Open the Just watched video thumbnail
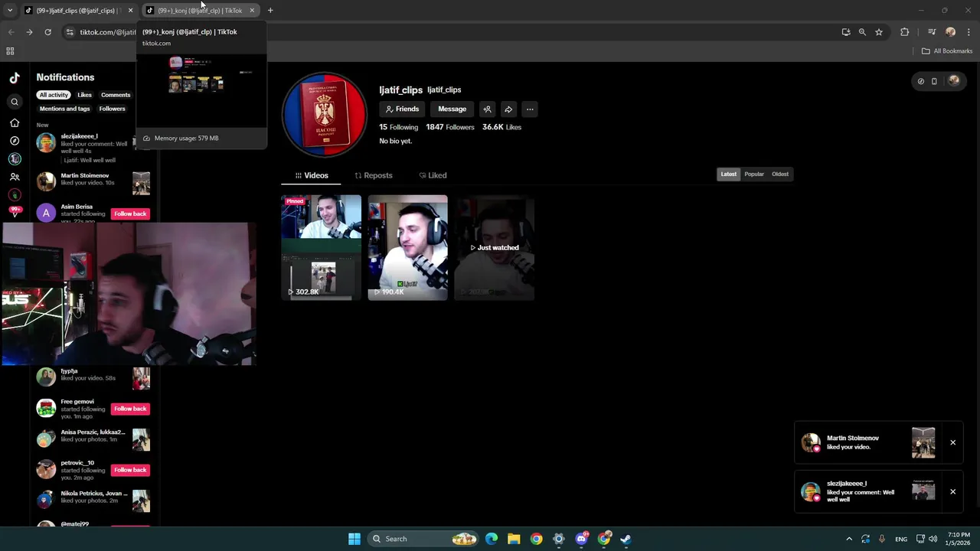 click(495, 247)
